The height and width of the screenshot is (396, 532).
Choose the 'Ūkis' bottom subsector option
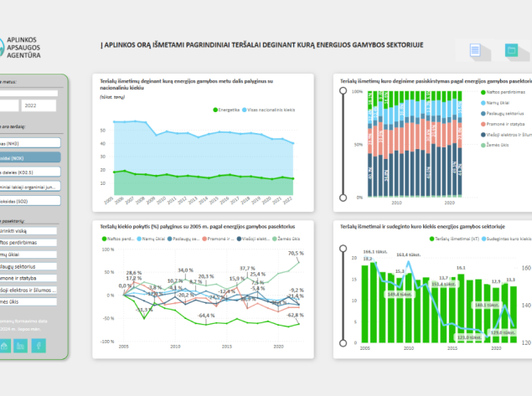[28, 301]
